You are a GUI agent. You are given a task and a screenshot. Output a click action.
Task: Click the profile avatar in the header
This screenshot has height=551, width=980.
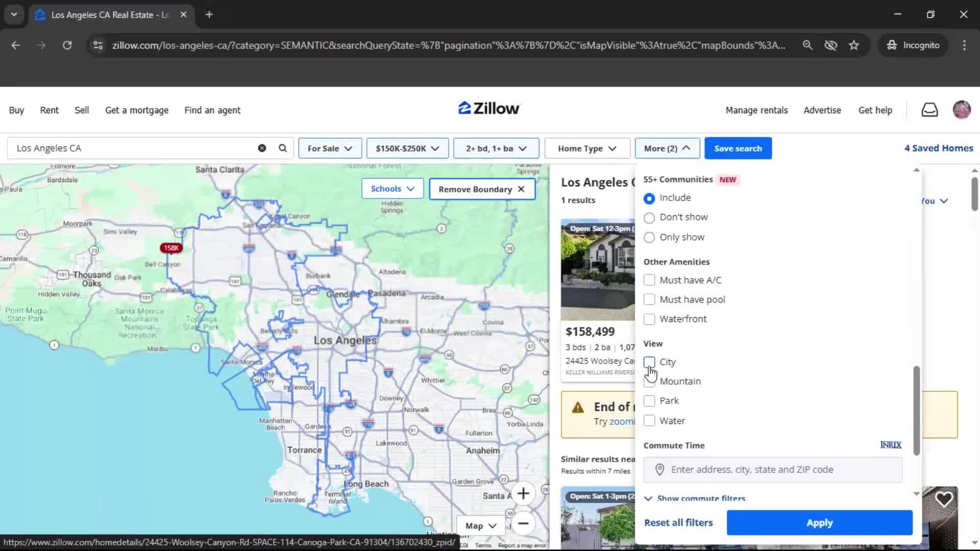coord(962,110)
